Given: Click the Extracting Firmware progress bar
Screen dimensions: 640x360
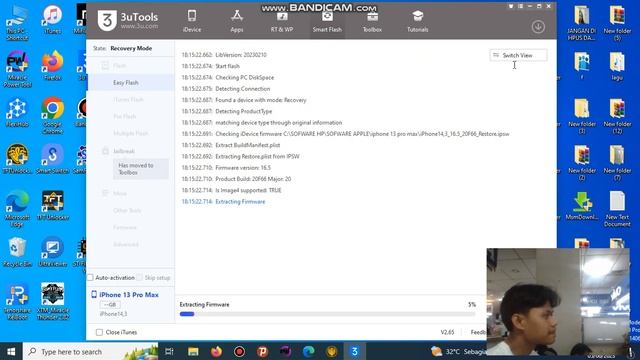Looking at the screenshot, I should coord(327,314).
